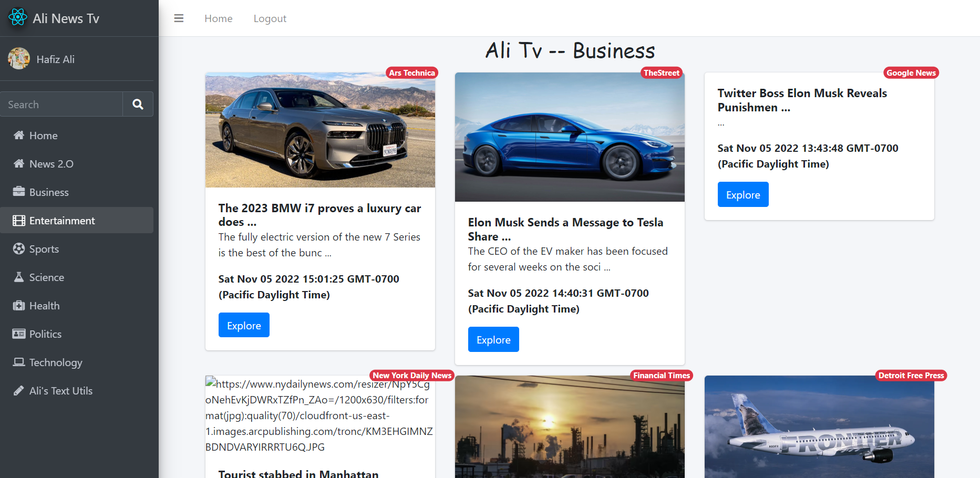
Task: Click Home in the top navigation bar
Action: coord(218,18)
